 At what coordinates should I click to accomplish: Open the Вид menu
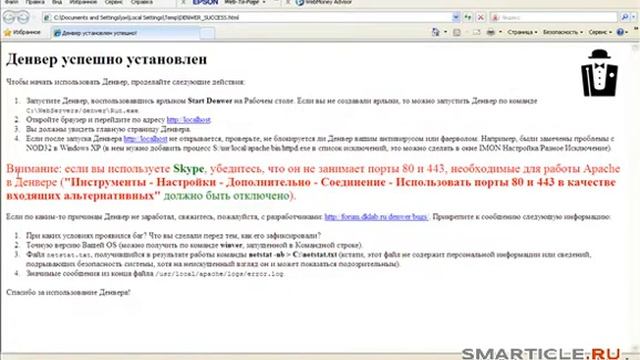coord(57,2)
